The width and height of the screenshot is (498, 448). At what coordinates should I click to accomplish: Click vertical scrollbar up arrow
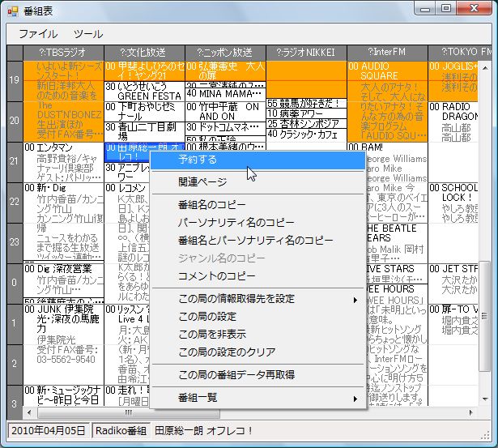click(485, 68)
